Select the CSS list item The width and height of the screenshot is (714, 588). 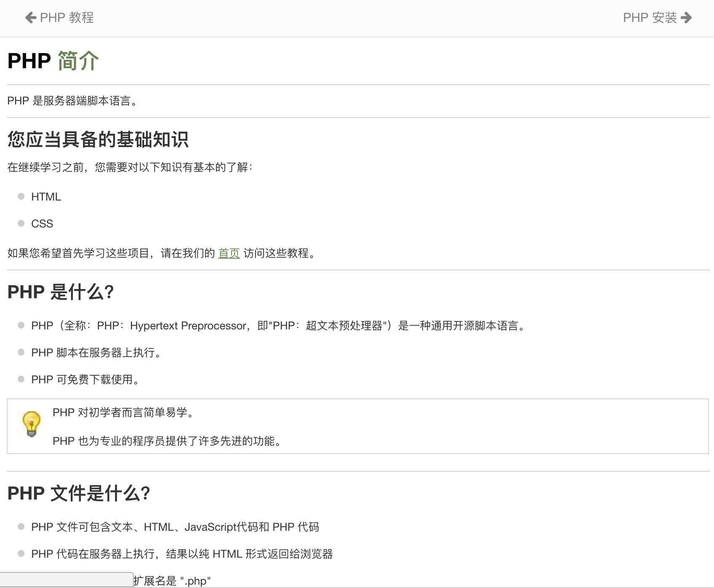(42, 224)
